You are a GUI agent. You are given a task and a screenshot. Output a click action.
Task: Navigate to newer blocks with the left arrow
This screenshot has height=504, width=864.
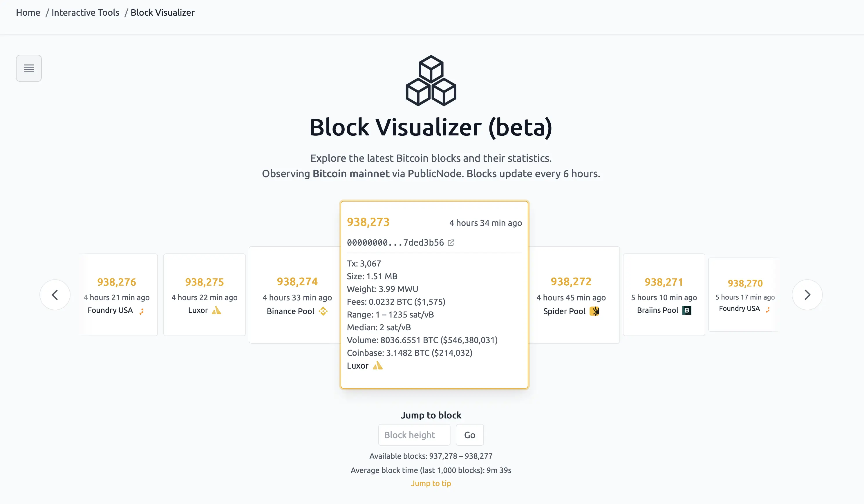[x=55, y=295]
